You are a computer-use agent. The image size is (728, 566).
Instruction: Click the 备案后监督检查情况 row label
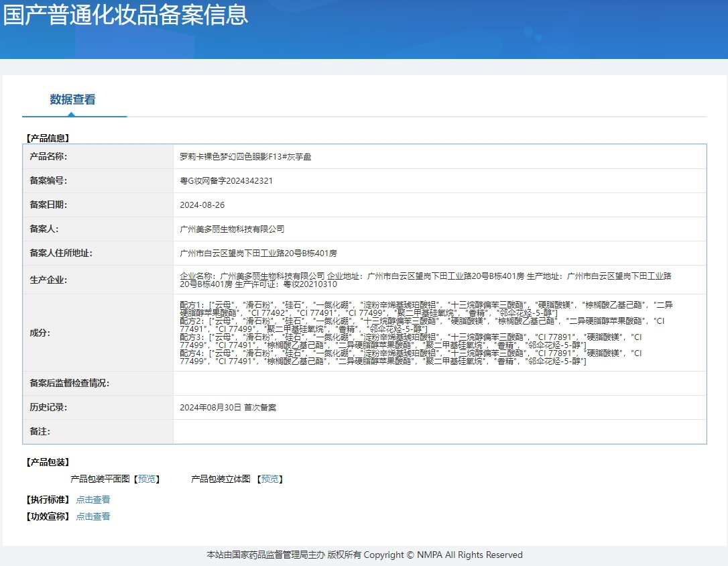click(69, 383)
